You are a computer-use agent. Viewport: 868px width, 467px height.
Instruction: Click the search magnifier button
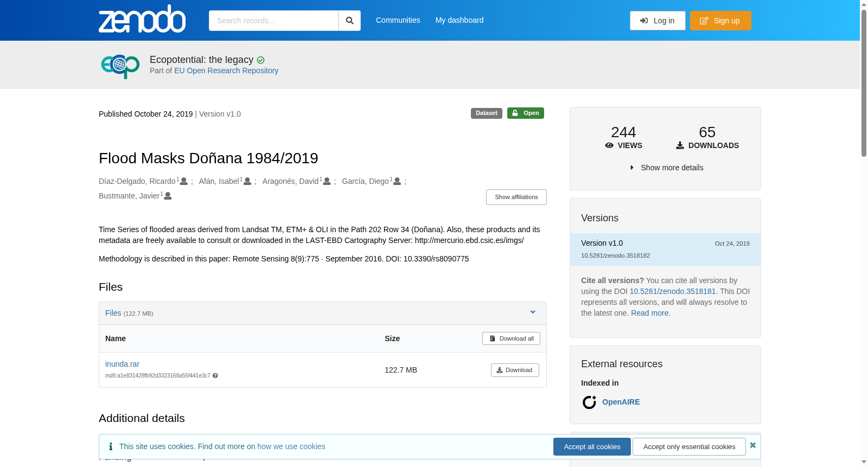[349, 21]
